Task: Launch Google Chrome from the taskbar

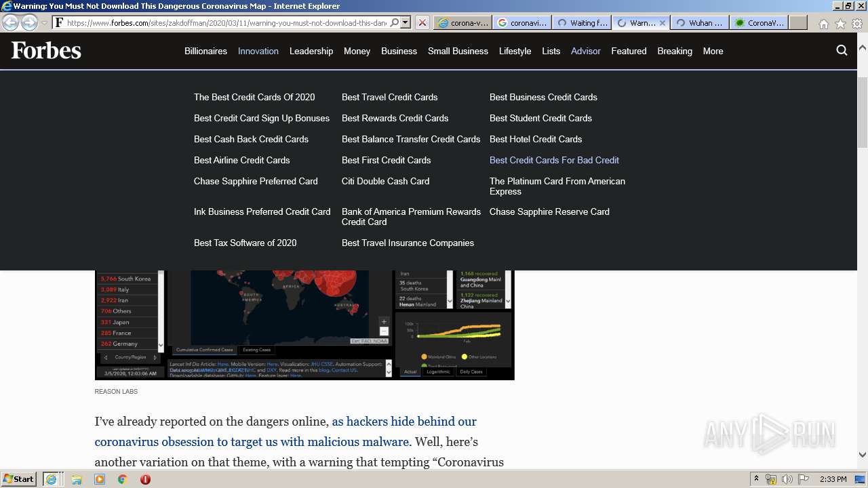Action: 122,479
